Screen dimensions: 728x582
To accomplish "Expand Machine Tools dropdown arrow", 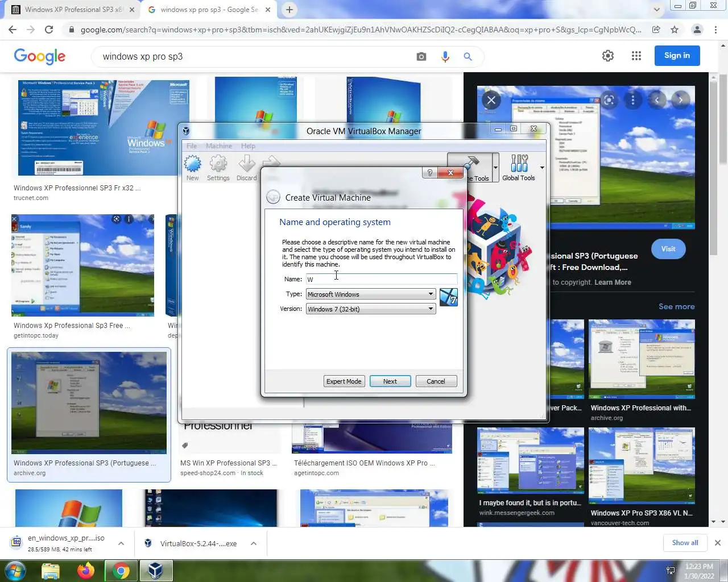I will (x=495, y=168).
